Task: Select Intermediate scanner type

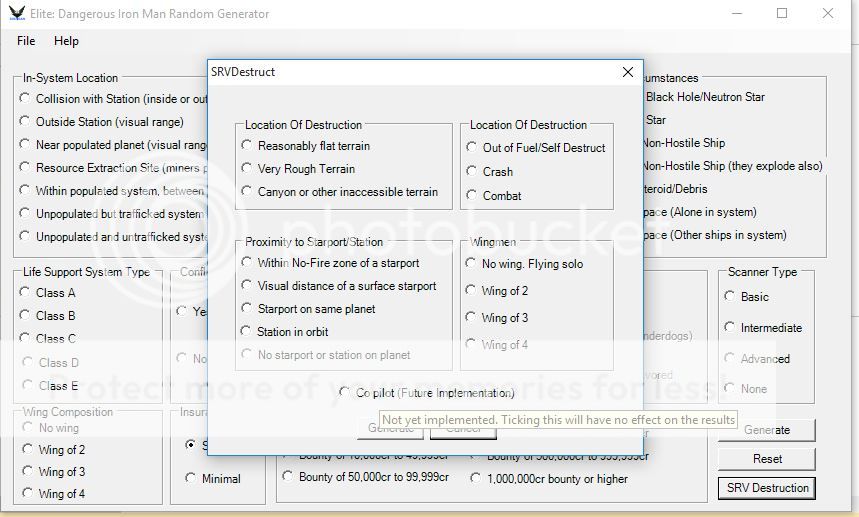Action: (x=763, y=328)
